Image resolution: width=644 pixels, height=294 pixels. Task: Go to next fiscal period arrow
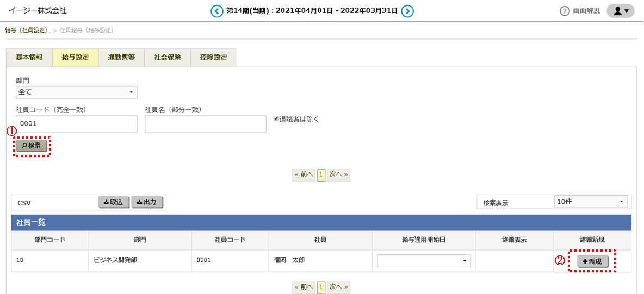tap(407, 11)
